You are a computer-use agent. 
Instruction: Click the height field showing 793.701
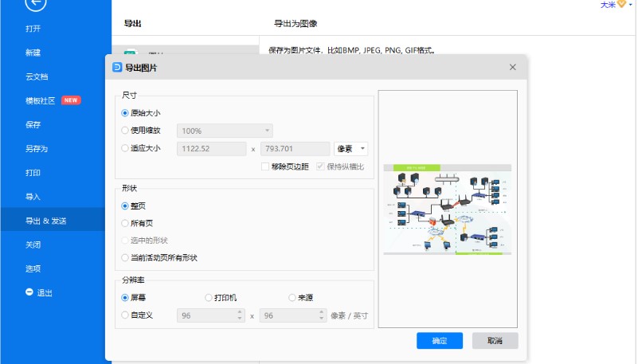(295, 149)
